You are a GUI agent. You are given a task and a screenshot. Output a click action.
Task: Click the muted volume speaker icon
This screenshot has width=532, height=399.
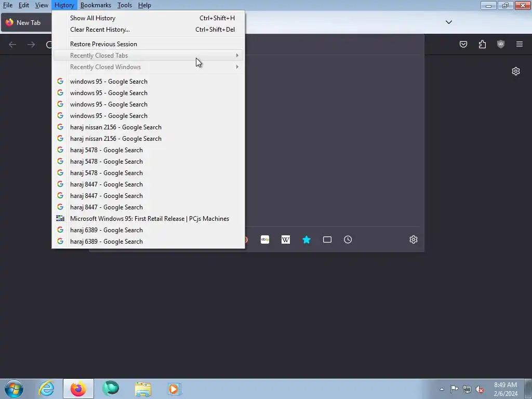pos(480,389)
